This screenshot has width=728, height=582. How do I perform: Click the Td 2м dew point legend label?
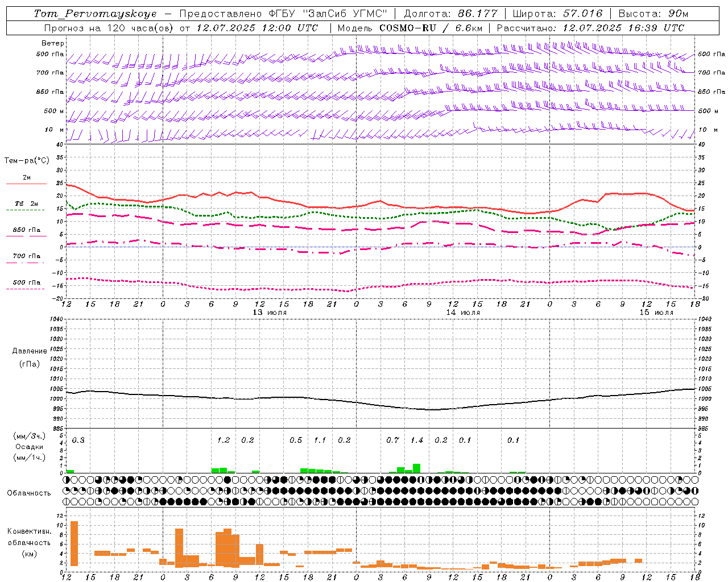pyautogui.click(x=26, y=203)
